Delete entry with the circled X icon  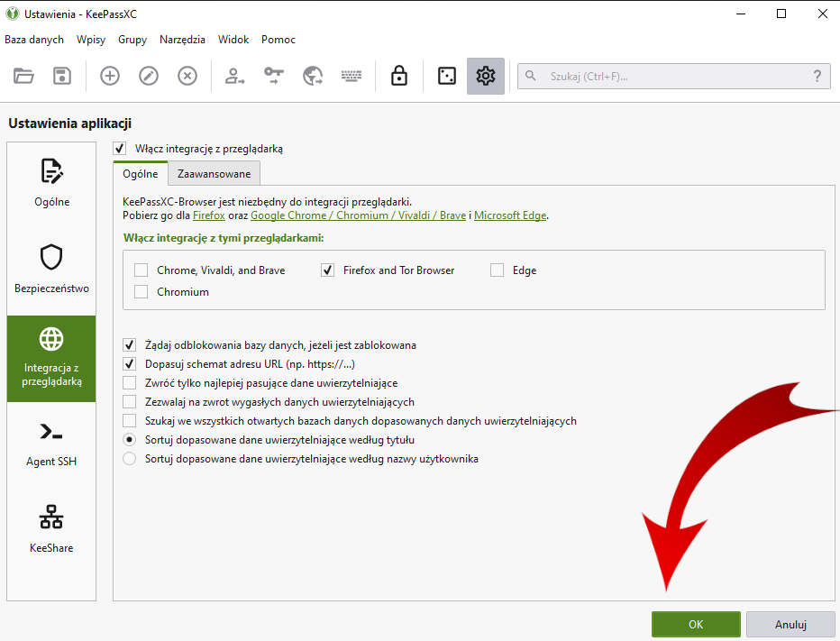187,76
